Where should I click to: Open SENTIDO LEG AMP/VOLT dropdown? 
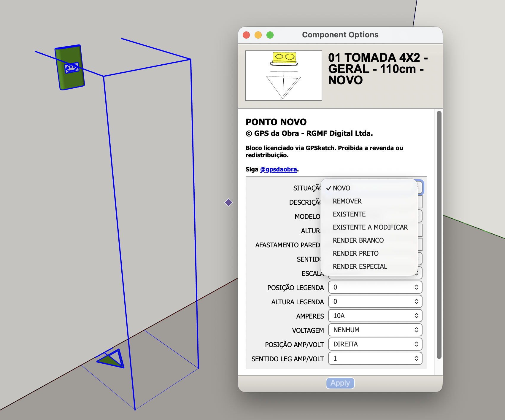375,358
